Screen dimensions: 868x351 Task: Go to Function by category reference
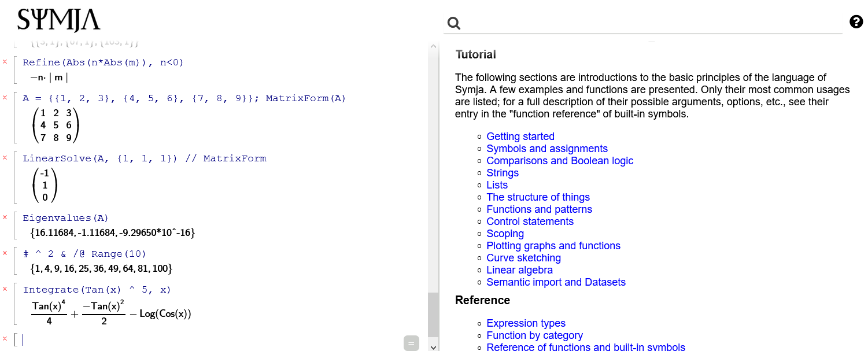(534, 335)
